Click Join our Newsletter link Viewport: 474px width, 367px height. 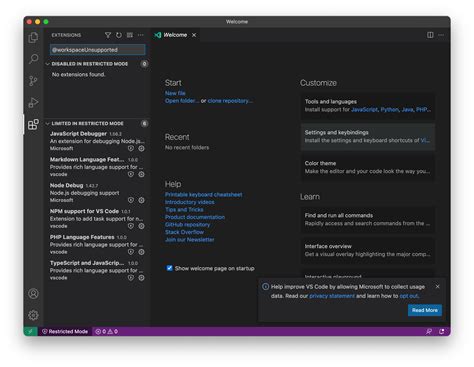tap(190, 239)
